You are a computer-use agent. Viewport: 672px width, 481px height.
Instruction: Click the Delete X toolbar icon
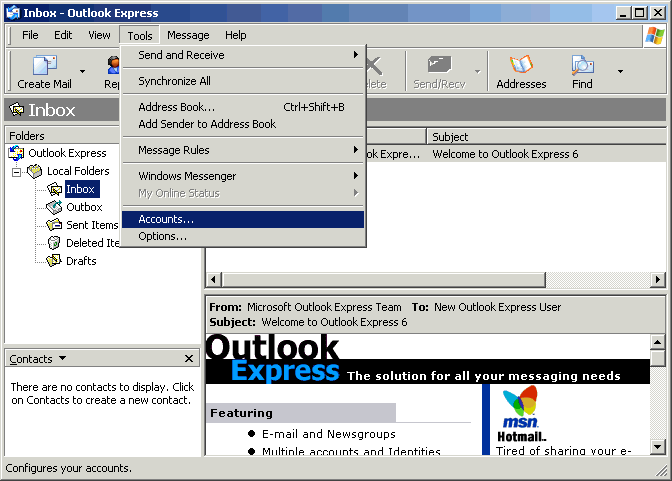click(x=374, y=66)
